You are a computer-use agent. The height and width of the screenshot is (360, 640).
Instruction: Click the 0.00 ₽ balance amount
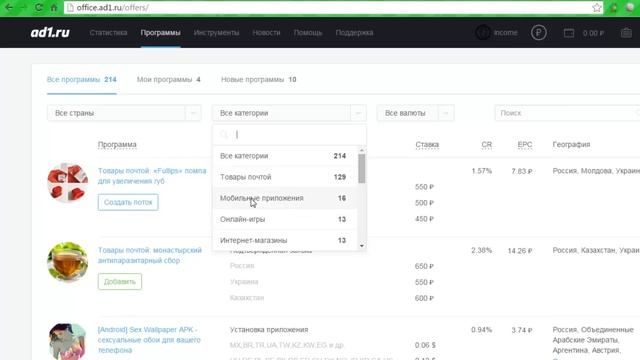pyautogui.click(x=593, y=33)
